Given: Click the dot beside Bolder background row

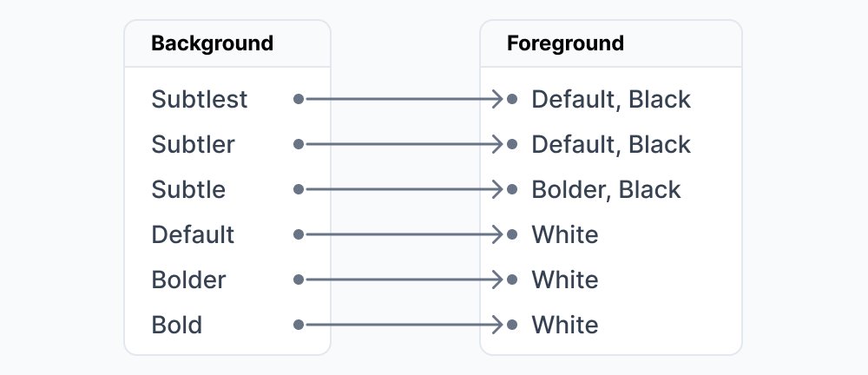Looking at the screenshot, I should (x=299, y=280).
